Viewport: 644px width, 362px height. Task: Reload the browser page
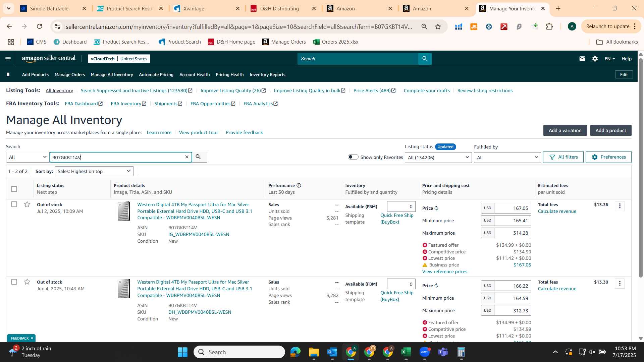39,26
